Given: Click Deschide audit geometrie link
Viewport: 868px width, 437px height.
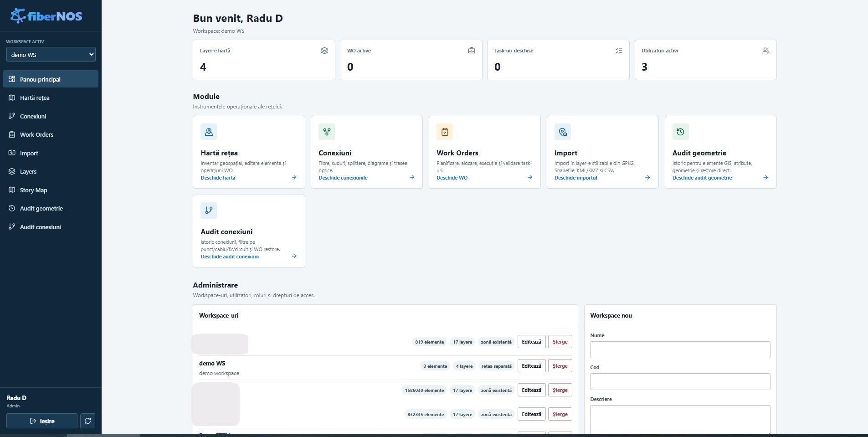Looking at the screenshot, I should point(702,178).
